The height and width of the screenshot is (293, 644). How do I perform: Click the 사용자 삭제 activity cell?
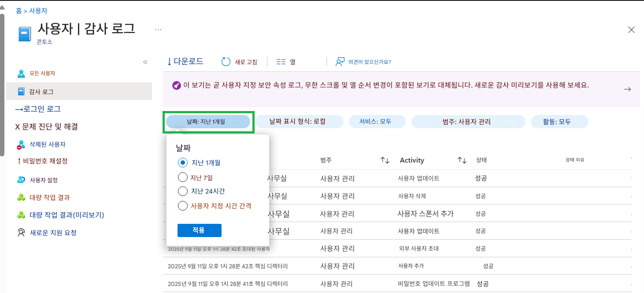(x=412, y=196)
